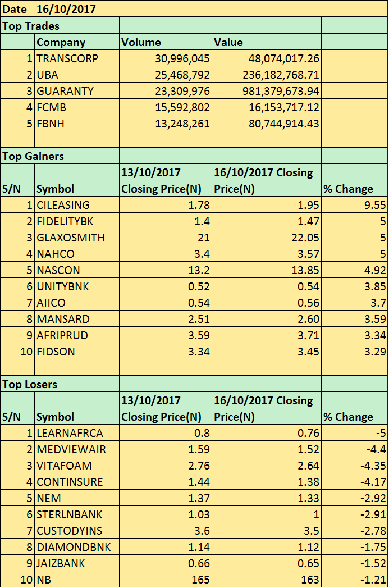Click NASCON closing price 13.85 cell
Viewport: 389px width, 588px height.
click(267, 270)
